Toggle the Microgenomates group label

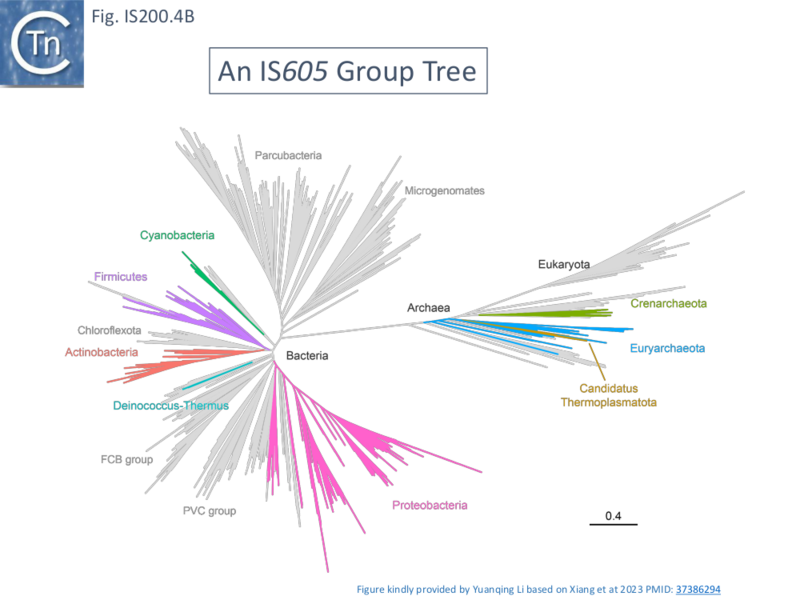(x=445, y=190)
